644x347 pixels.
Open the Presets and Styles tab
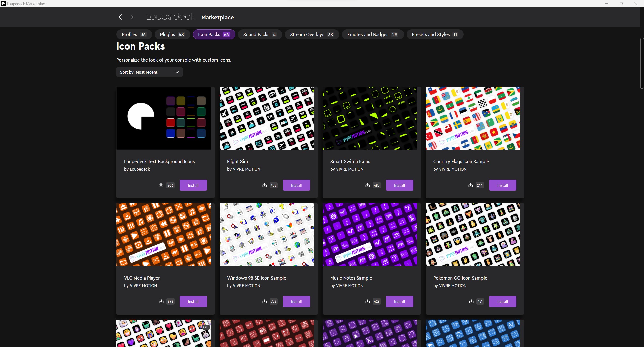tap(435, 34)
